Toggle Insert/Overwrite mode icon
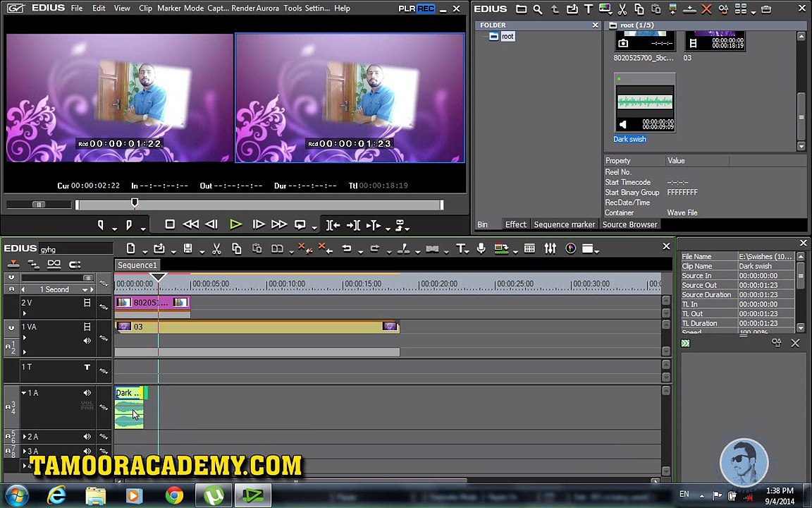Image resolution: width=812 pixels, height=508 pixels. pos(13,265)
